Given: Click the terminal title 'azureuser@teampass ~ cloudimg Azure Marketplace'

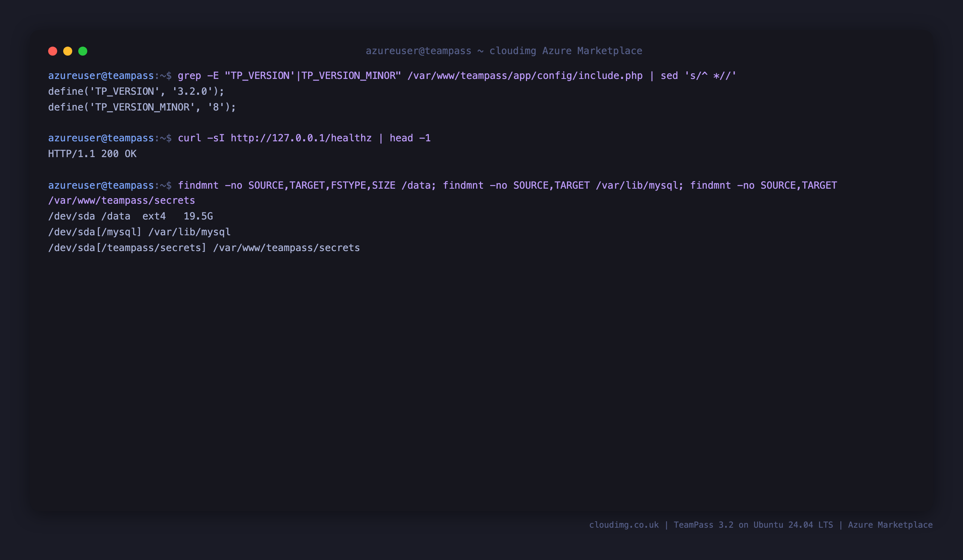Looking at the screenshot, I should pyautogui.click(x=504, y=51).
